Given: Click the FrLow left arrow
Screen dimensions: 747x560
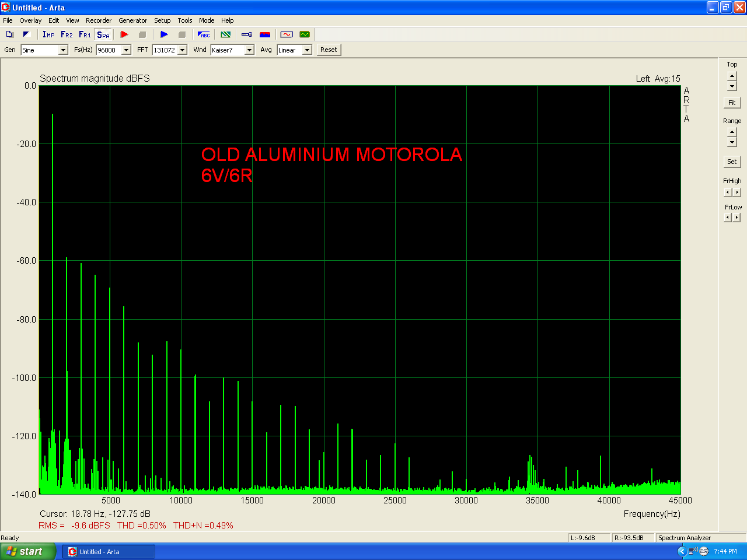Looking at the screenshot, I should [x=728, y=218].
